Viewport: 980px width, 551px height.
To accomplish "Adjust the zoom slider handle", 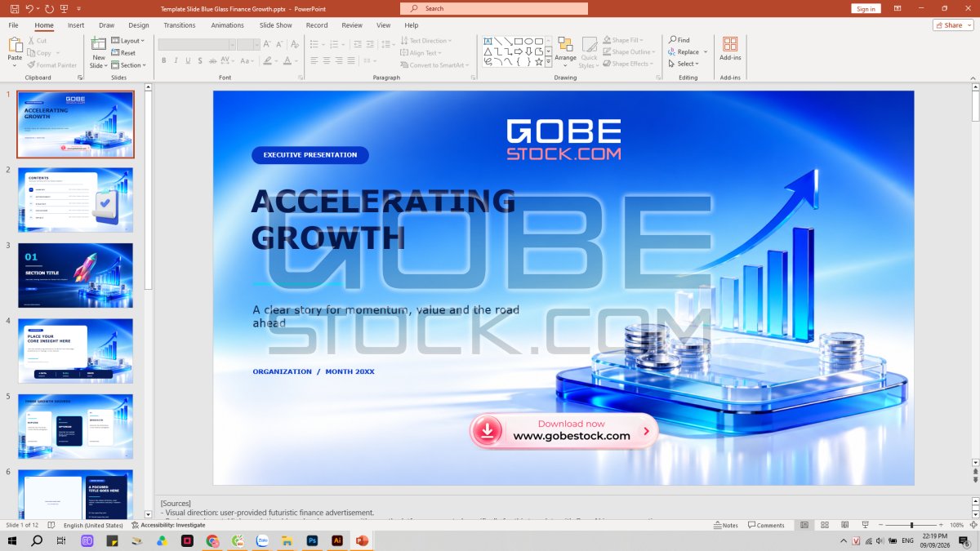I will [x=911, y=525].
